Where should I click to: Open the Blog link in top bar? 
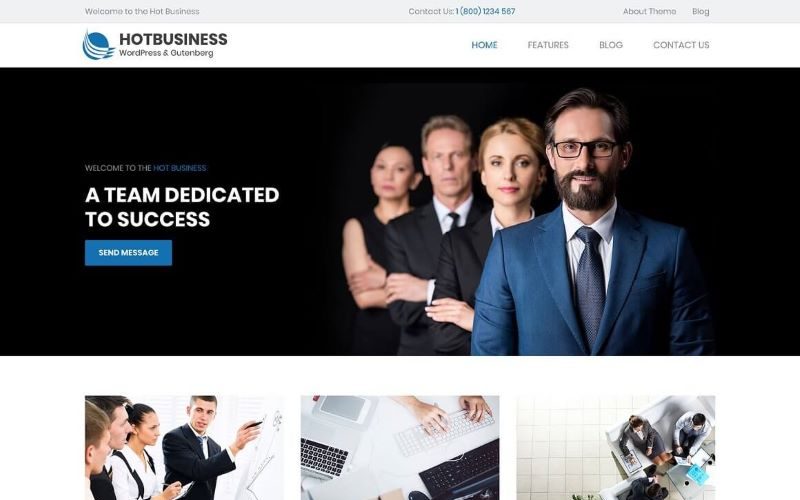(x=700, y=11)
